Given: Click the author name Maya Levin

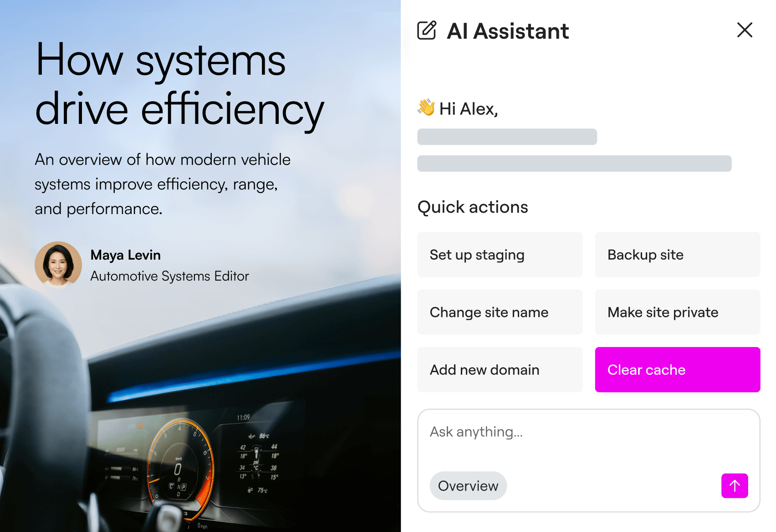Looking at the screenshot, I should click(125, 255).
